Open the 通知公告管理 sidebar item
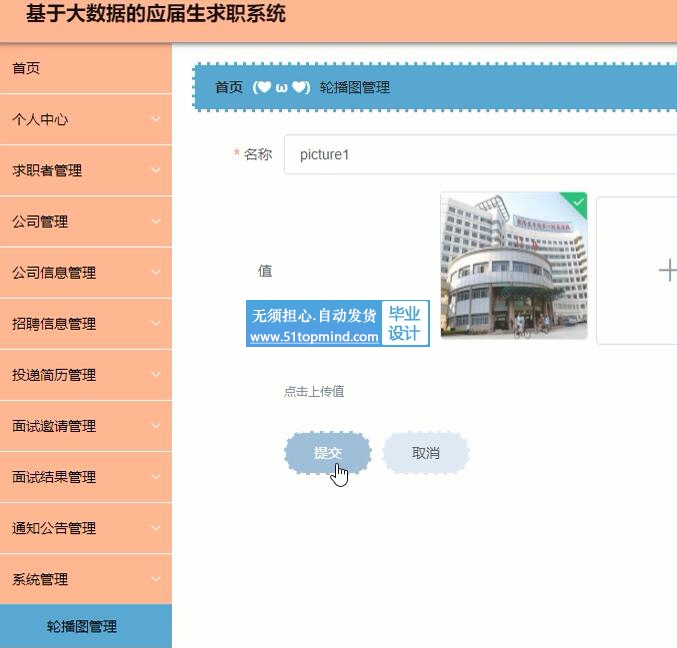The image size is (677, 648). (x=85, y=528)
